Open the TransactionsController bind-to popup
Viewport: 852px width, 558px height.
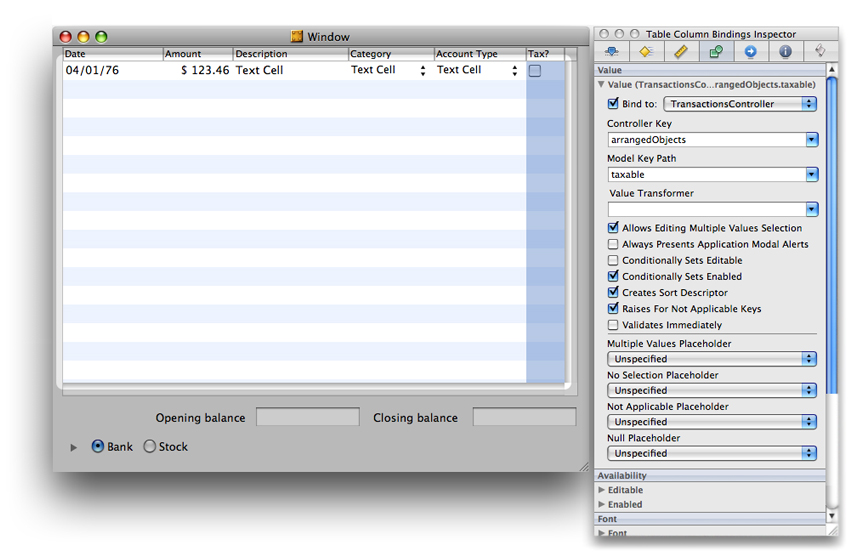740,104
